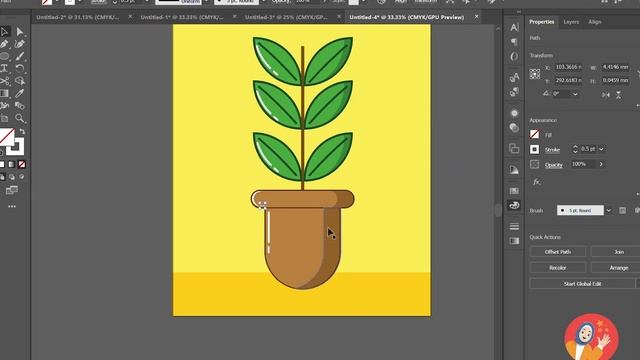Enable Draw Behind mode
The image size is (640, 360).
click(x=12, y=177)
